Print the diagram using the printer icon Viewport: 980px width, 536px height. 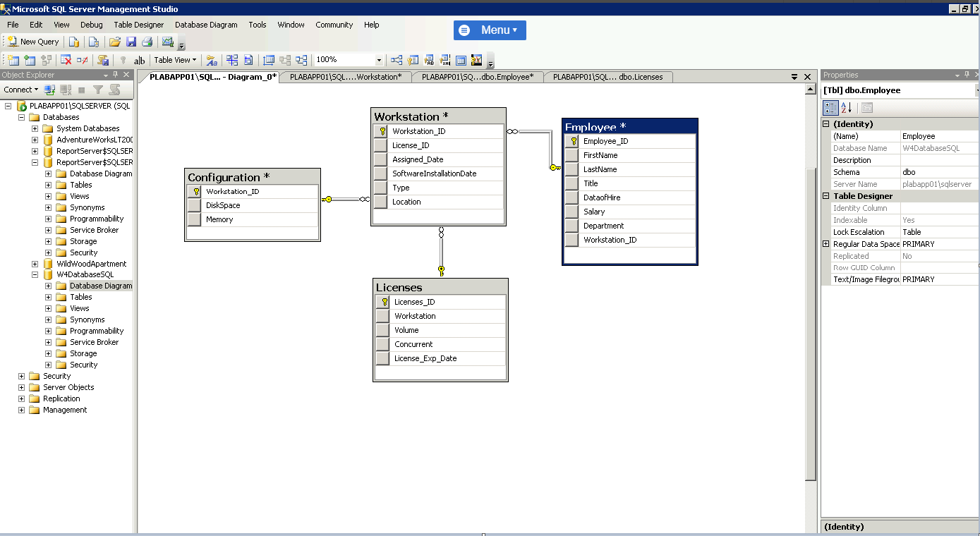coord(147,42)
